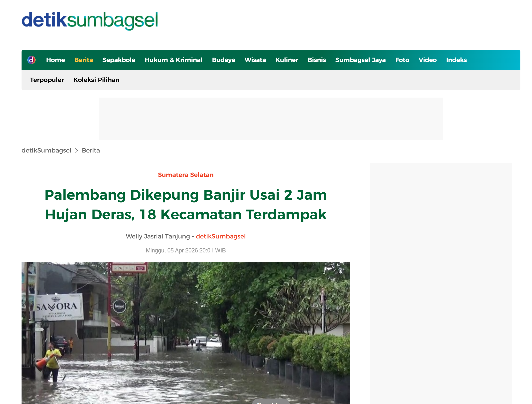
Task: Click the Sumatera Selatan category link
Action: pyautogui.click(x=186, y=175)
